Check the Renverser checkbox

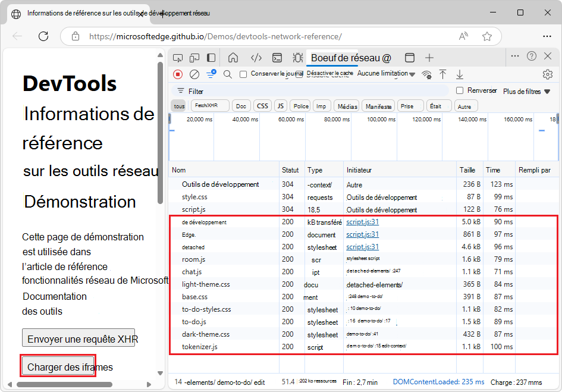[x=460, y=91]
